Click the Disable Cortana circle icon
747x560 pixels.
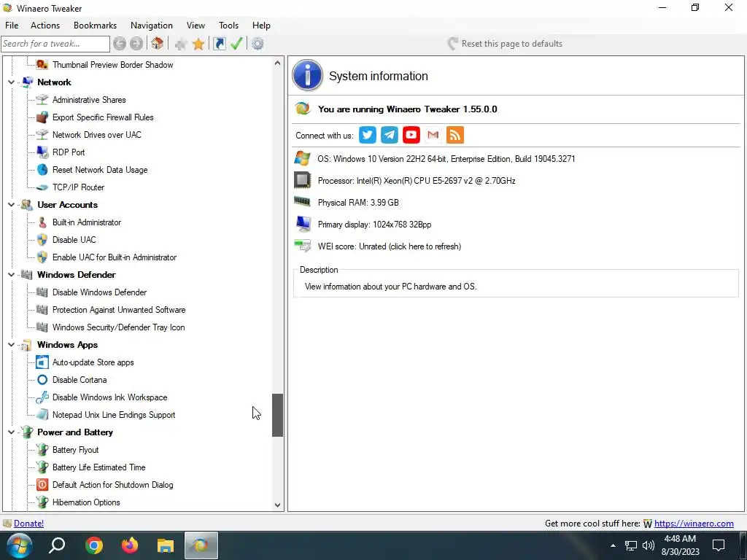pyautogui.click(x=42, y=379)
